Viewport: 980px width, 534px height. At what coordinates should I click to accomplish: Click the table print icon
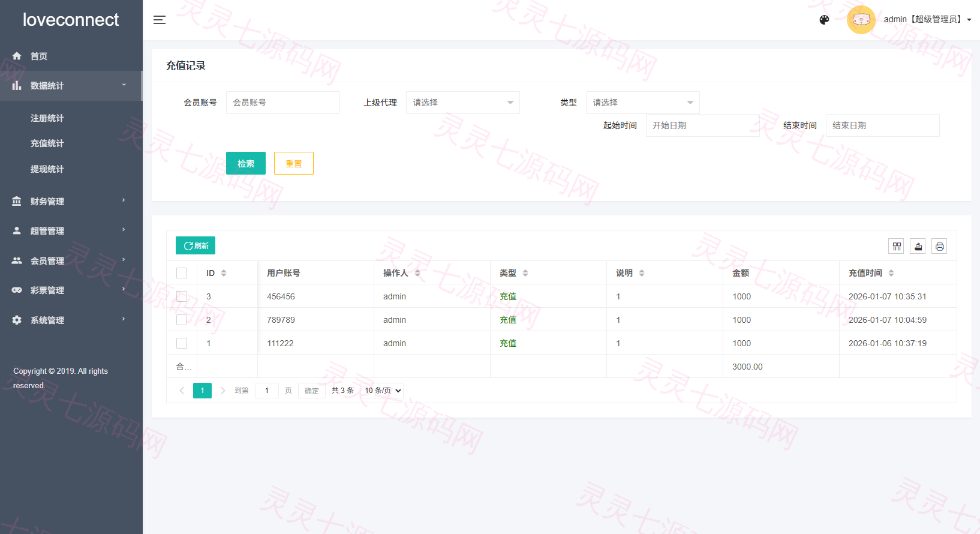[940, 246]
